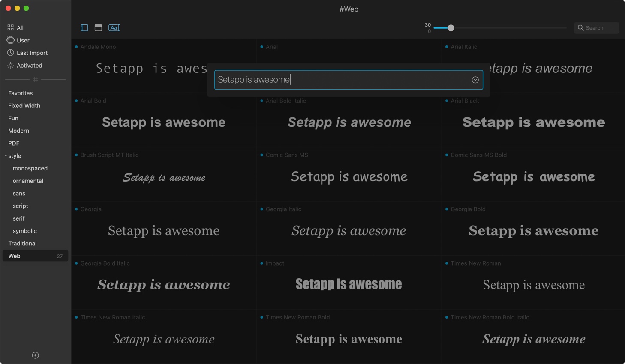
Task: Toggle activation dot for Impact
Action: [261, 263]
